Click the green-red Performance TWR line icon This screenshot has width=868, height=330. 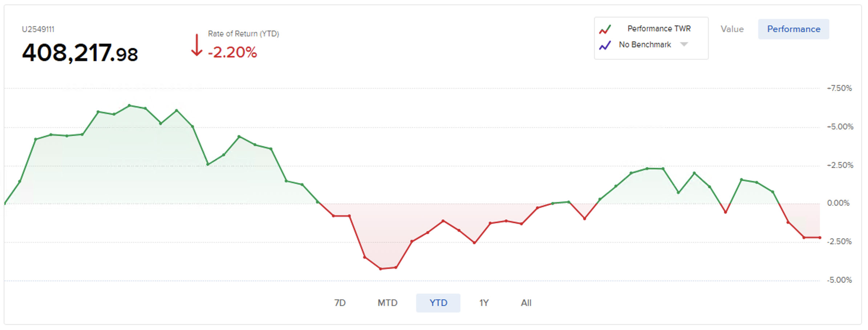(x=605, y=29)
